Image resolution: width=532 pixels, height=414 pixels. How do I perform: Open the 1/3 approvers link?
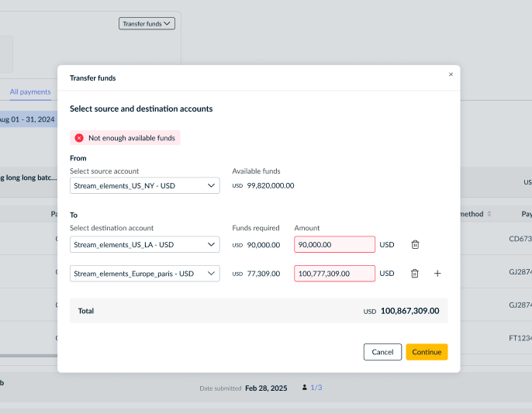pos(316,388)
